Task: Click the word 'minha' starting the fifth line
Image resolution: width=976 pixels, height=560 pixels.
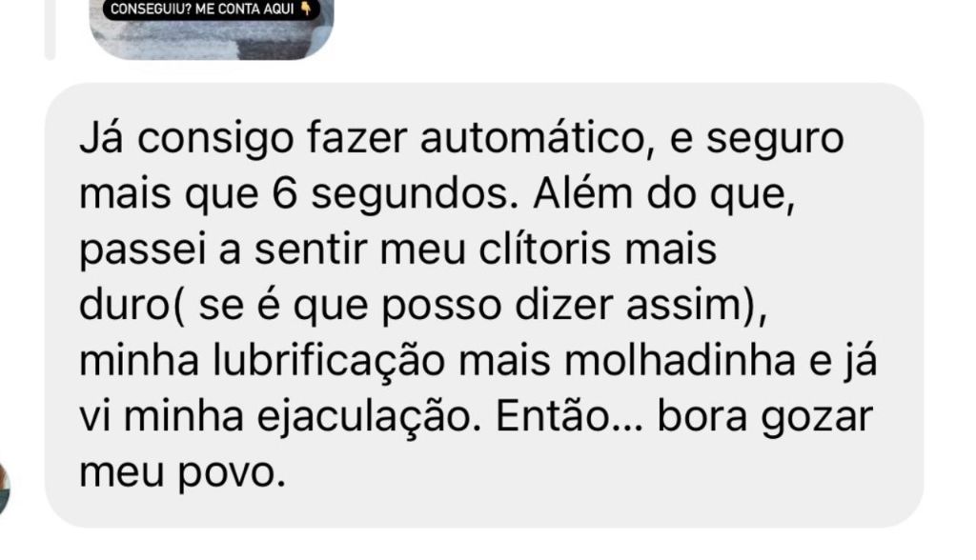Action: [x=139, y=361]
